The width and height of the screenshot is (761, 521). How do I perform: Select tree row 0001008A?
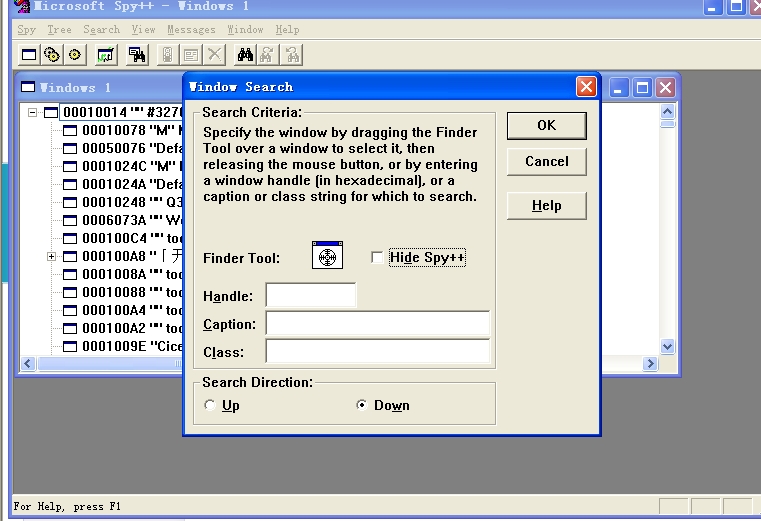(132, 274)
